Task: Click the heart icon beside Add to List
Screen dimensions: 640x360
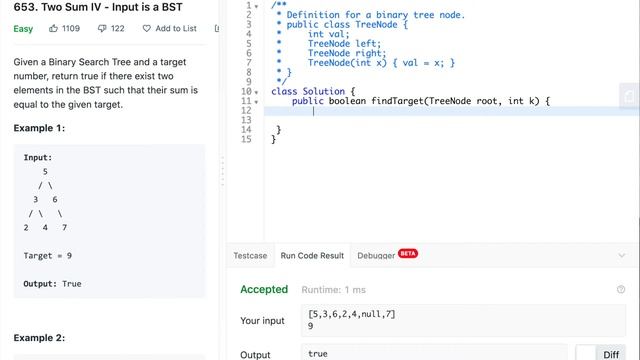Action: (147, 29)
